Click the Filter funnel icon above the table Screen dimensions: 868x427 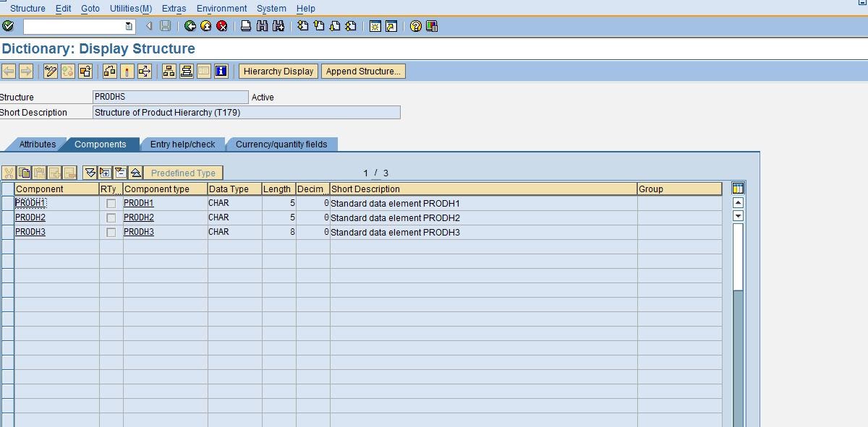point(90,173)
